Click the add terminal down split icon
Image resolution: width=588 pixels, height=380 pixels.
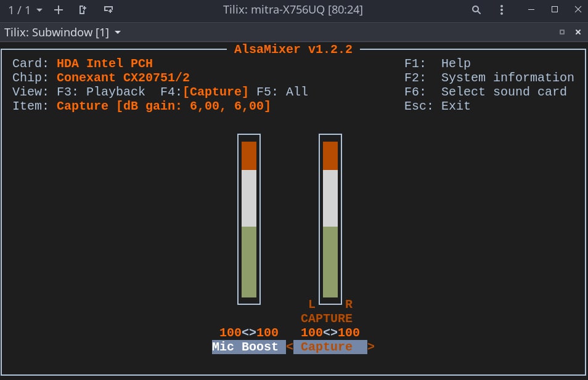point(108,10)
